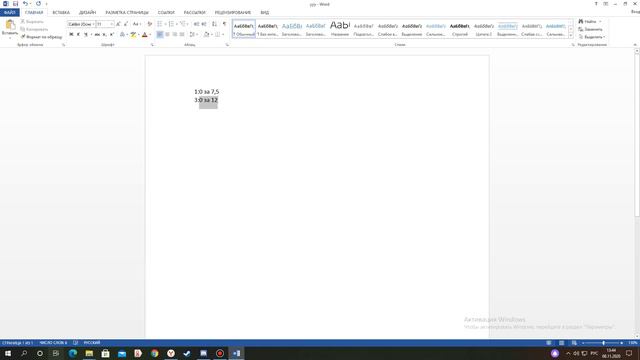Open the font name dropdown (Calibri)
This screenshot has width=640, height=360.
tap(93, 24)
